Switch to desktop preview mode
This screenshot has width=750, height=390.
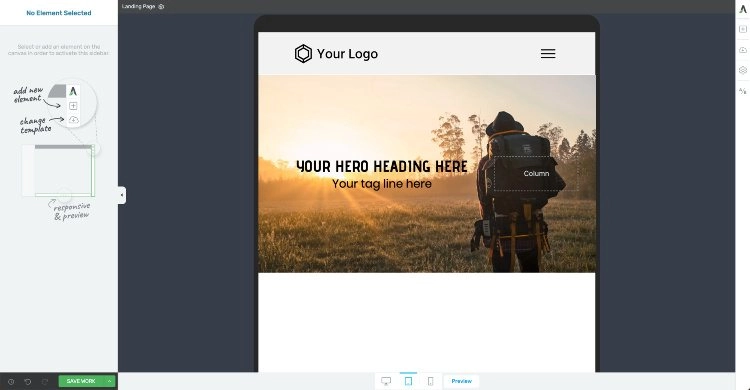[x=386, y=381]
